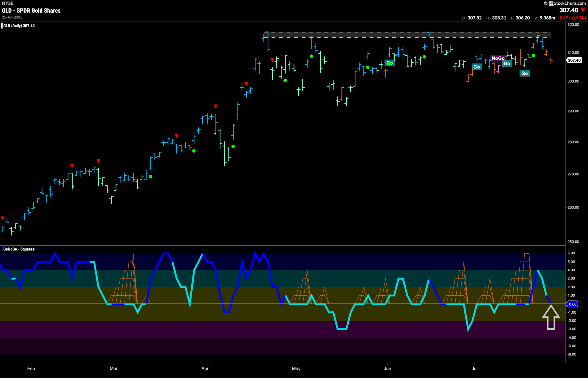Toggle the dashed resistance band annotation

point(392,34)
